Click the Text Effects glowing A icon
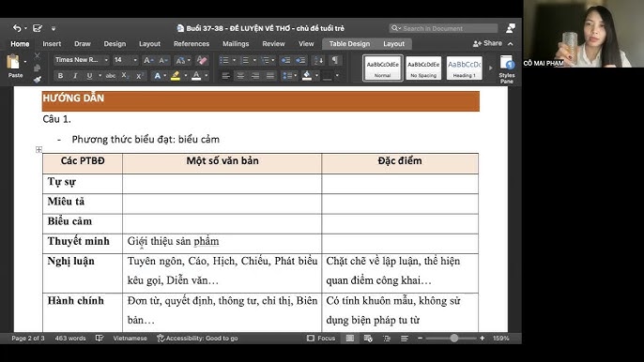This screenshot has height=362, width=644. pyautogui.click(x=158, y=76)
